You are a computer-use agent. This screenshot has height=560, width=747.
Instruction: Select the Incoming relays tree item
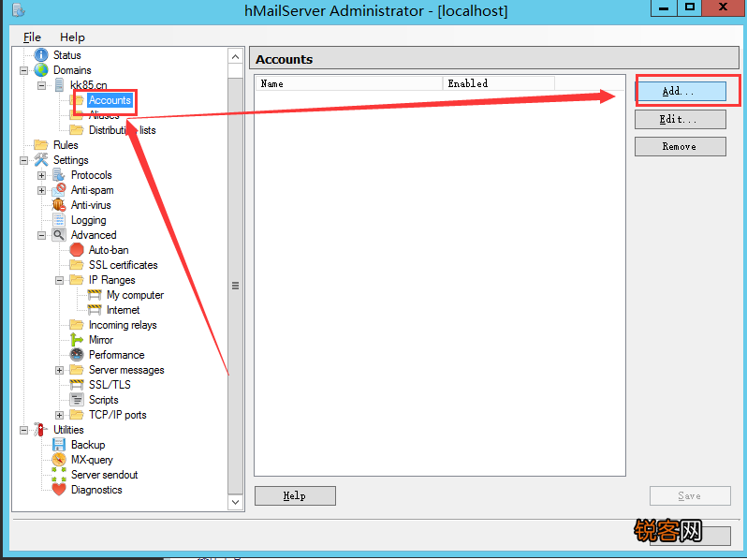click(x=123, y=325)
